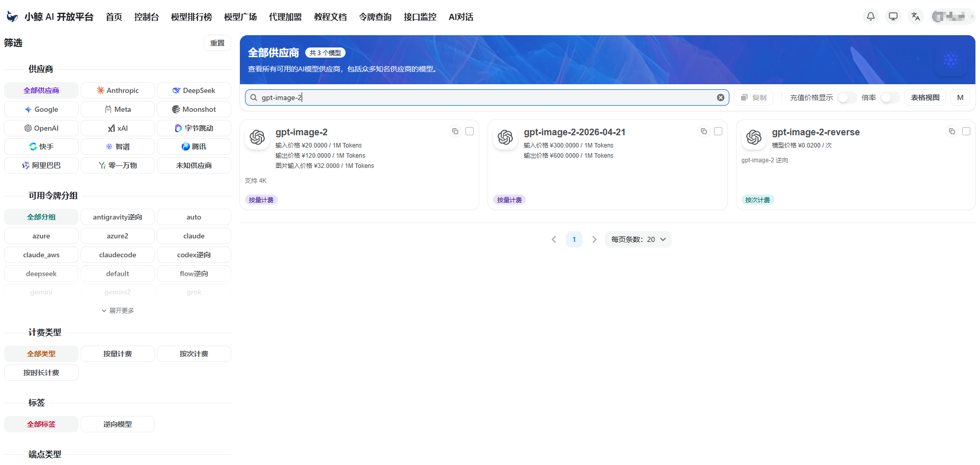980x465 pixels.
Task: Filter by DeepSeek supplier
Action: point(194,90)
